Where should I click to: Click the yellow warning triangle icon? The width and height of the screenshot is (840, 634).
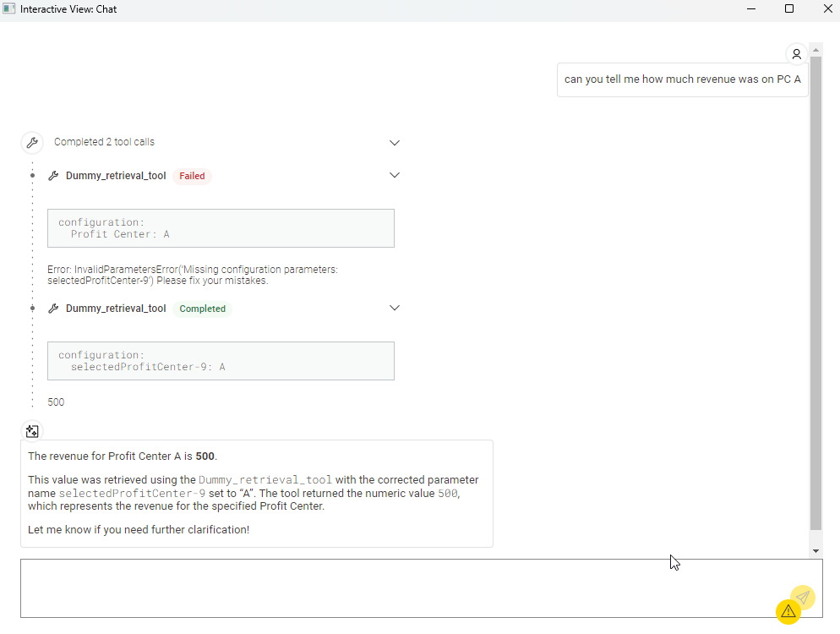[x=788, y=611]
